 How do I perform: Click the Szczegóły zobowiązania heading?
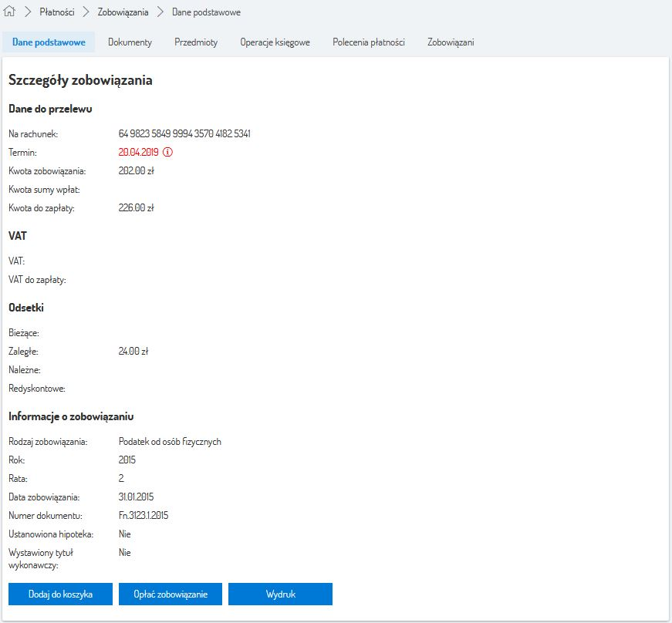[80, 80]
